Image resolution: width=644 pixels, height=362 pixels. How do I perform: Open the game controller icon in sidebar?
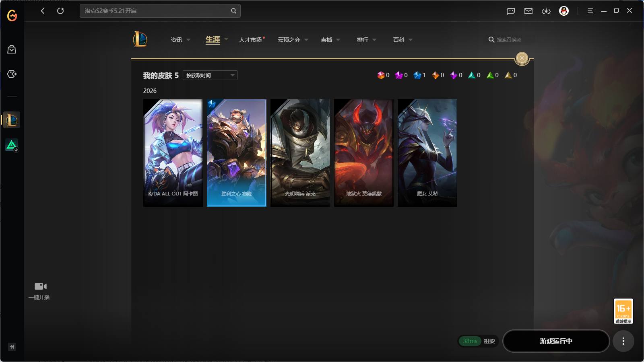coord(12,74)
